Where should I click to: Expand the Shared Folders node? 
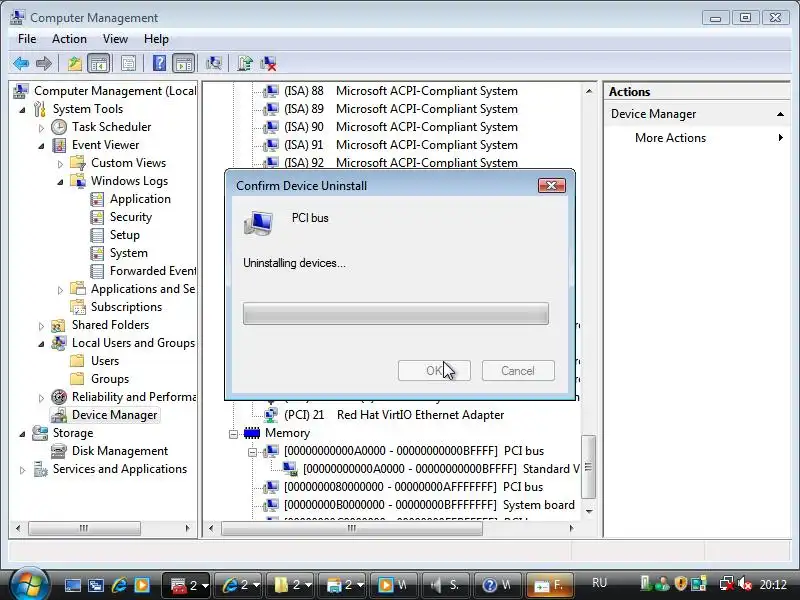pos(41,326)
